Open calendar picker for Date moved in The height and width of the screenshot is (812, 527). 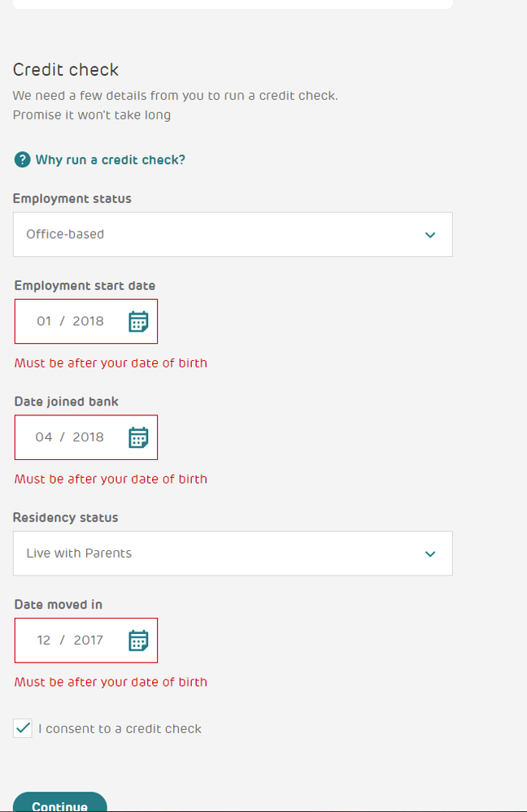point(138,640)
